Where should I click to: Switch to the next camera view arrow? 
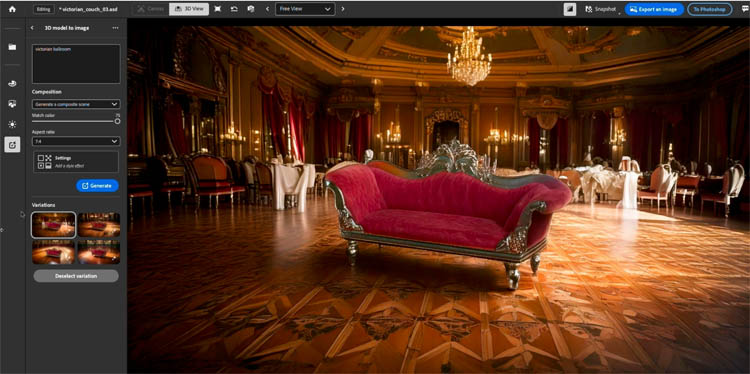coord(343,9)
